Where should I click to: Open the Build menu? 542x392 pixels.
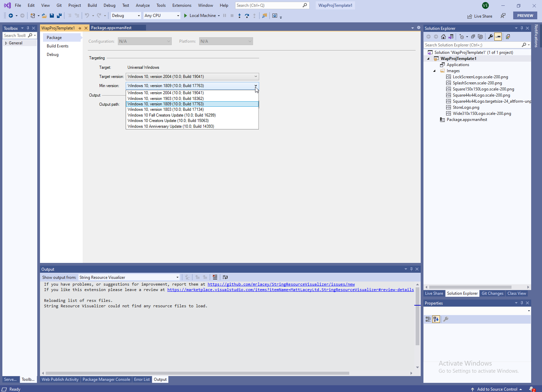[x=92, y=5]
